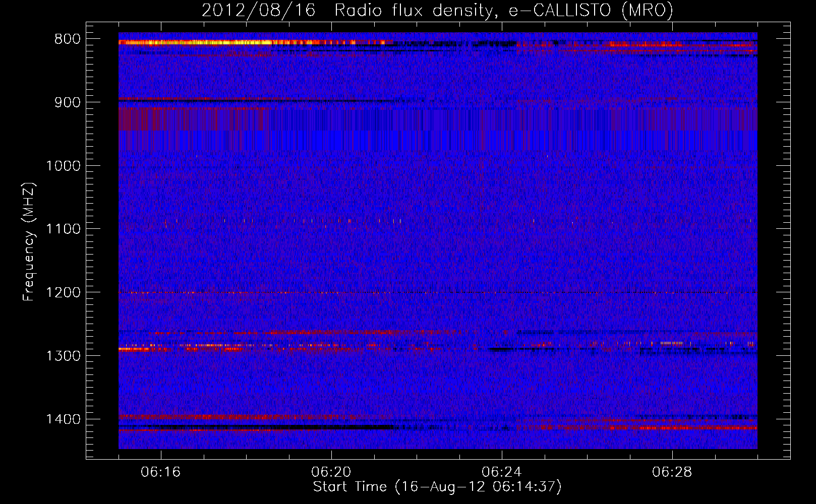
Task: Select the 1200 frequency axis label
Action: [x=63, y=293]
